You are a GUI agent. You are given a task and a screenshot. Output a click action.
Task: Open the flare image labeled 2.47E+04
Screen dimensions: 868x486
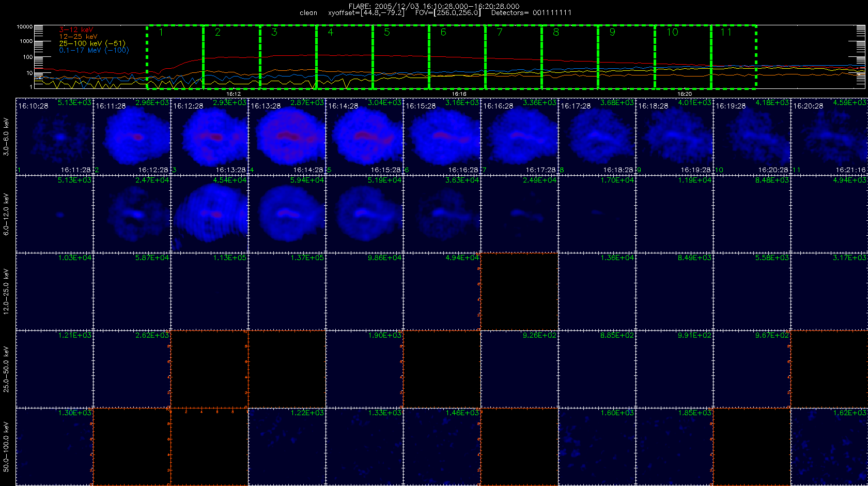(132, 214)
